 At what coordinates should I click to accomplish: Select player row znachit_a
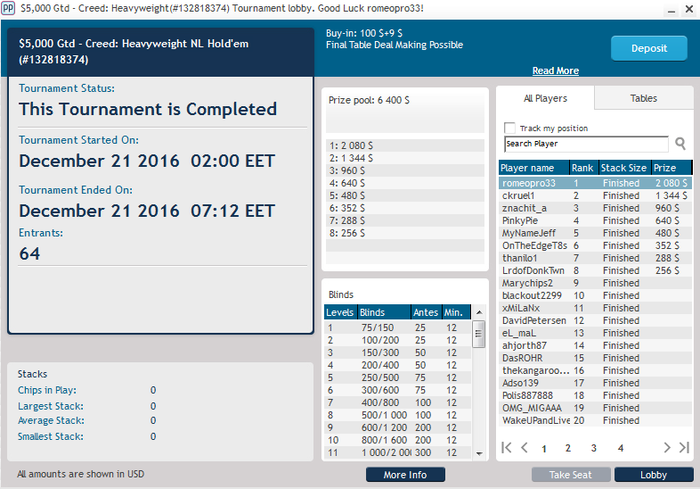pos(595,208)
